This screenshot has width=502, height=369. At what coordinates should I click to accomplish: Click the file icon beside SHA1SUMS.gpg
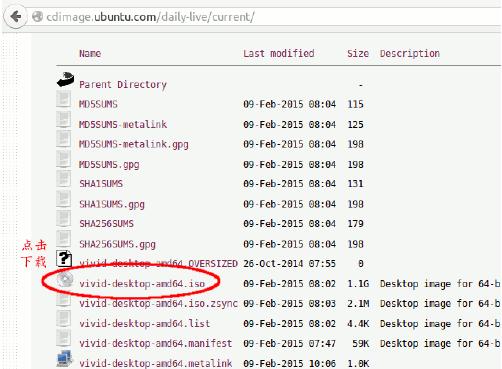click(x=63, y=199)
